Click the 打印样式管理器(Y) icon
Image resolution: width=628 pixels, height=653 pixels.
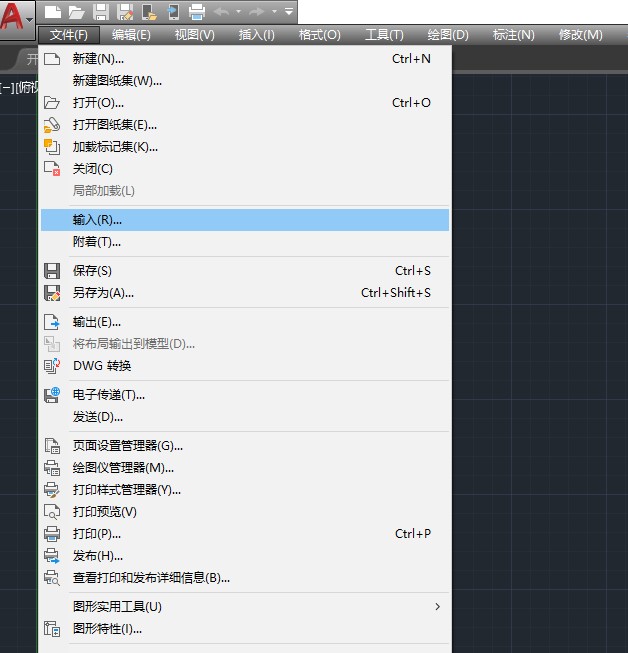[52, 490]
